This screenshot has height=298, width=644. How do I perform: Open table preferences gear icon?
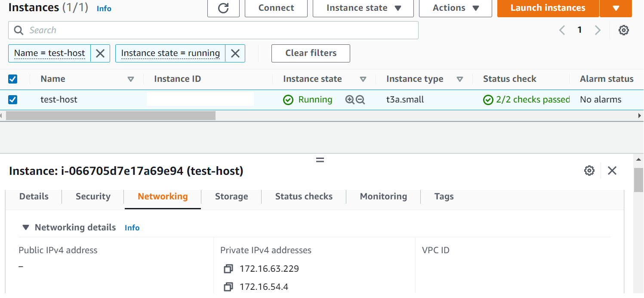click(x=624, y=30)
